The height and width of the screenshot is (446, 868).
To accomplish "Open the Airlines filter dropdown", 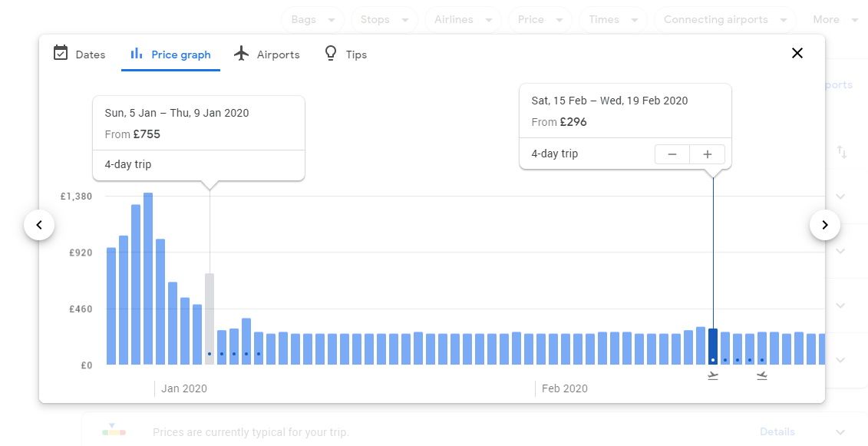I will [462, 20].
